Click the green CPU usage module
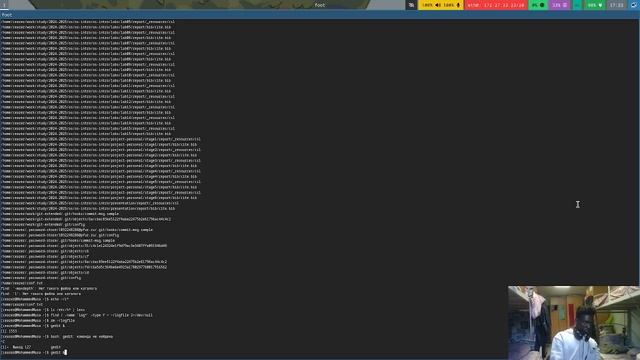The width and height of the screenshot is (640, 360). point(538,5)
